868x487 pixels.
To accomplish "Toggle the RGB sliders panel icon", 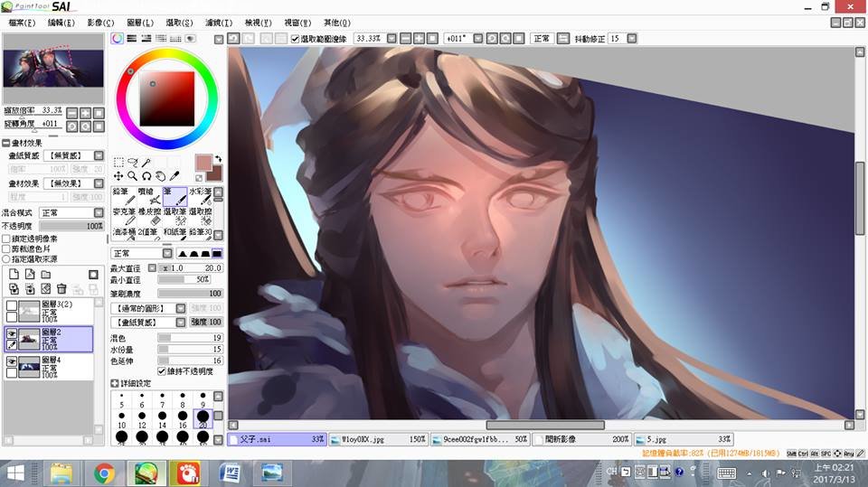I will (132, 38).
